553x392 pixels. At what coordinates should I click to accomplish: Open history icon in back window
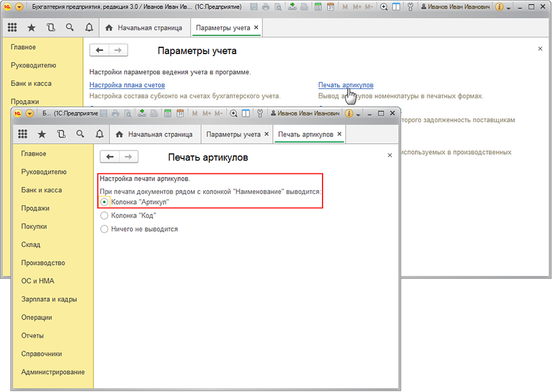tap(51, 28)
